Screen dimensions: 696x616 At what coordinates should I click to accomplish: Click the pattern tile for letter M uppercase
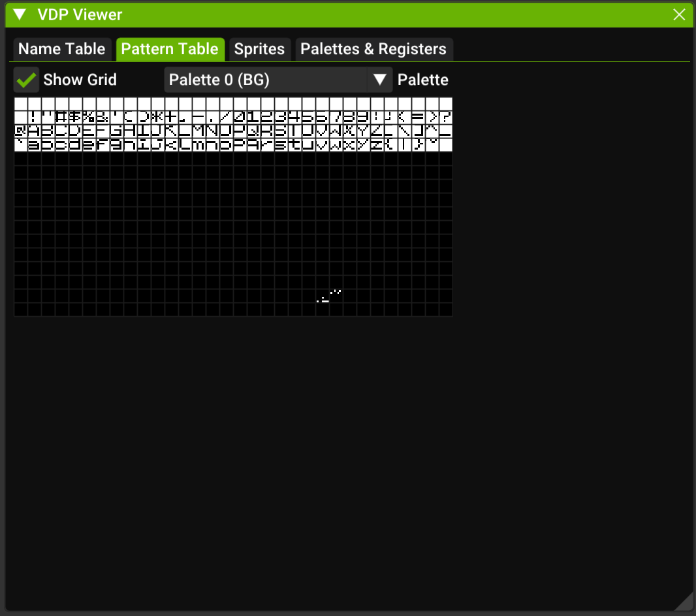(199, 131)
